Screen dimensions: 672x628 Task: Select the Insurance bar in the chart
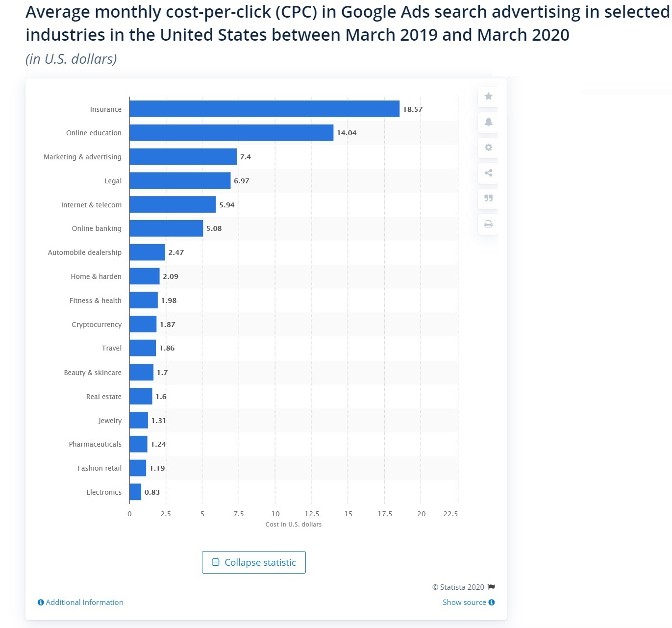[x=265, y=109]
